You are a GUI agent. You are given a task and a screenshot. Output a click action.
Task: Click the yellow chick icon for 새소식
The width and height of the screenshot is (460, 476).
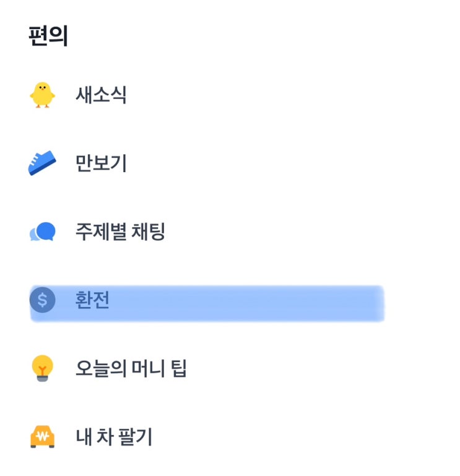click(x=42, y=95)
